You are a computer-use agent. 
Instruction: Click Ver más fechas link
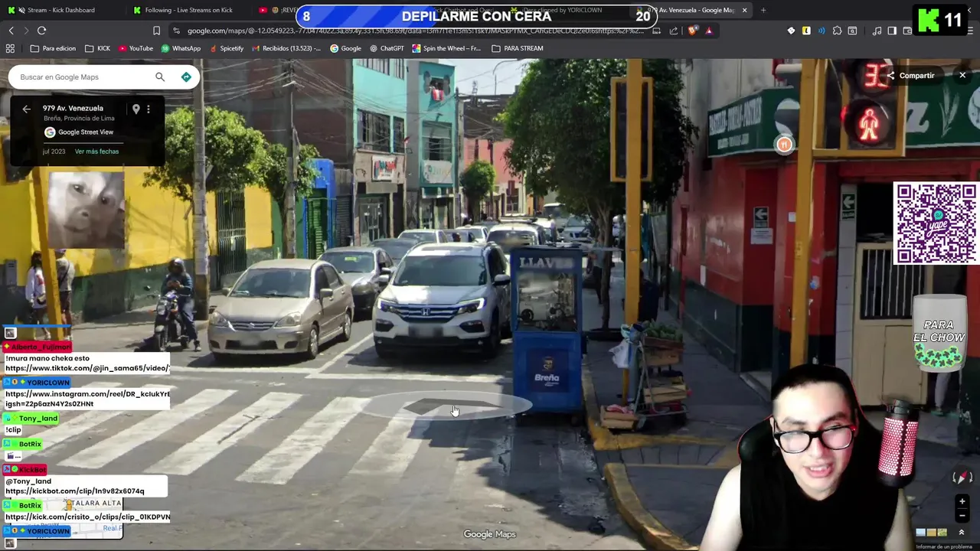96,152
